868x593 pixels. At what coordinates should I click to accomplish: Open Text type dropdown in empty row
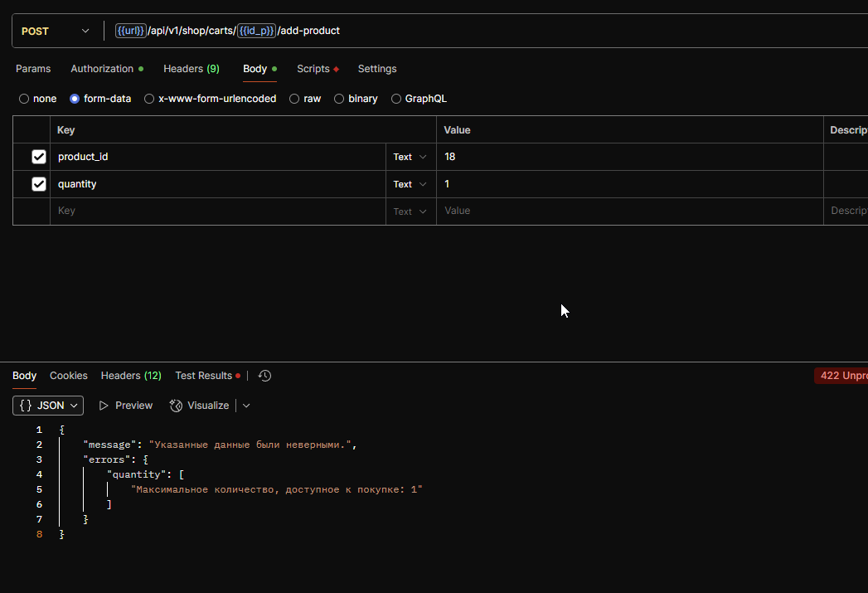click(x=410, y=211)
